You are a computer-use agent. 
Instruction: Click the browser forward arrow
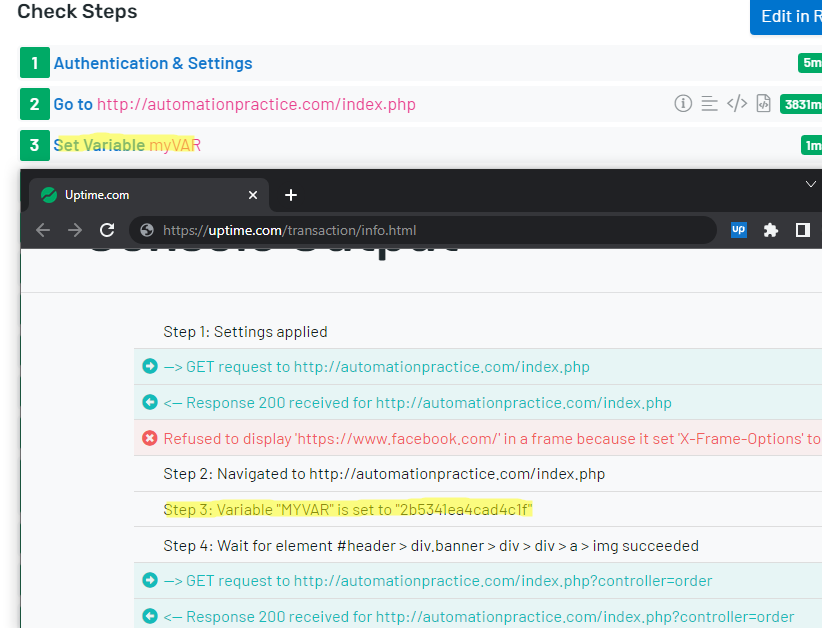tap(75, 230)
